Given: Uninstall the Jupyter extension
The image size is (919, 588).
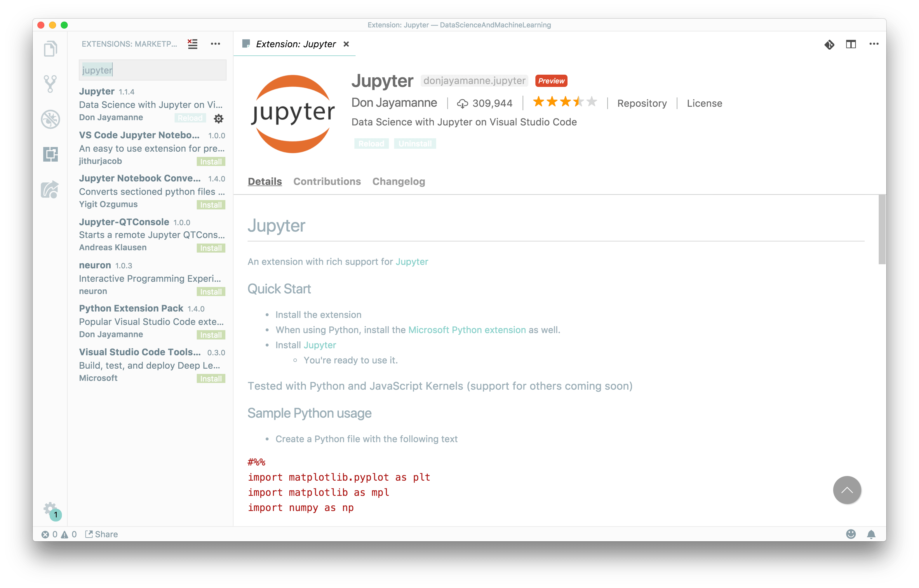Looking at the screenshot, I should tap(415, 143).
